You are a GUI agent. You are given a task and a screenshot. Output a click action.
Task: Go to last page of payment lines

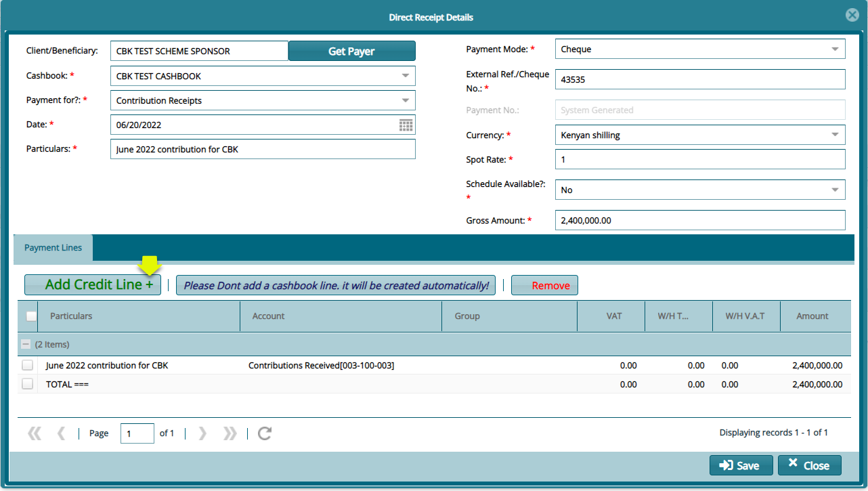[230, 433]
